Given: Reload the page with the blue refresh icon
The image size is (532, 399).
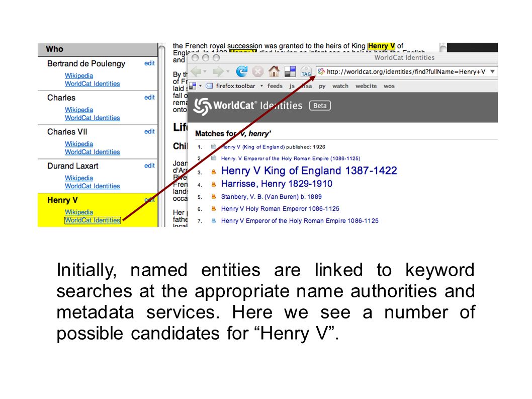Looking at the screenshot, I should click(x=241, y=71).
